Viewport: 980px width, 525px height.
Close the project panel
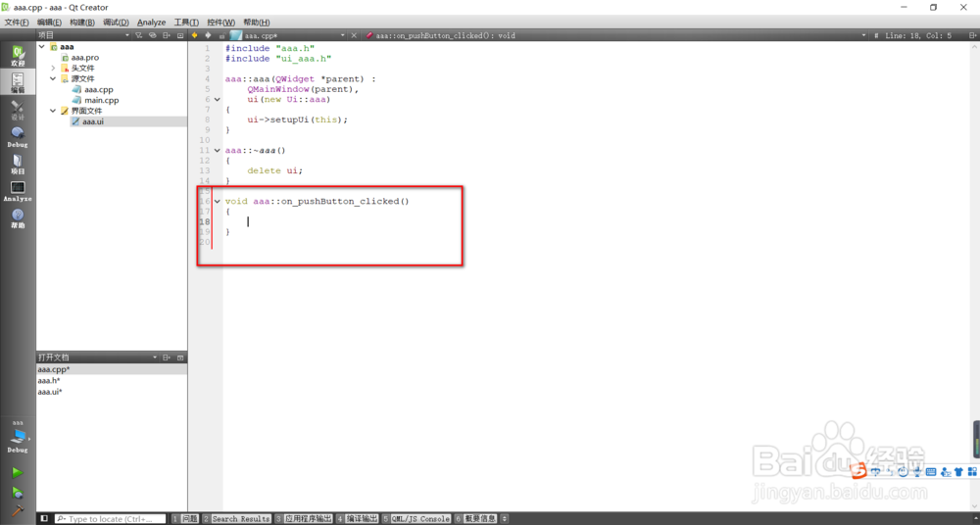(x=180, y=35)
